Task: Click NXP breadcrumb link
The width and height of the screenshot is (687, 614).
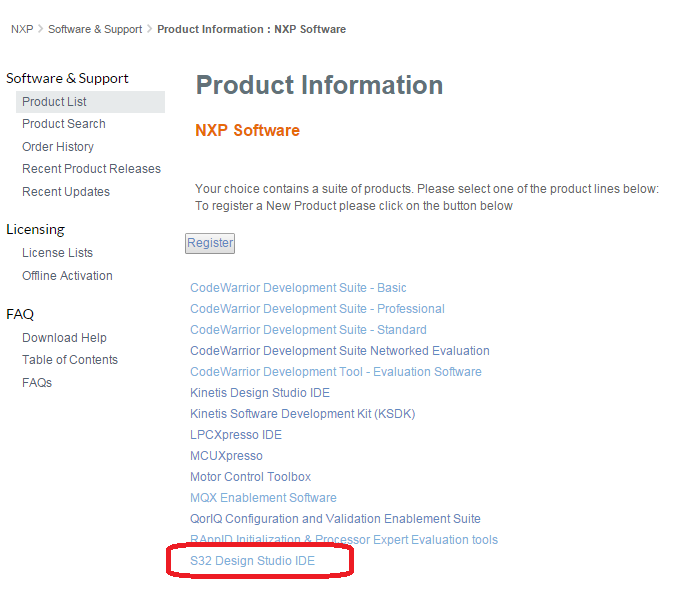Action: pyautogui.click(x=22, y=29)
